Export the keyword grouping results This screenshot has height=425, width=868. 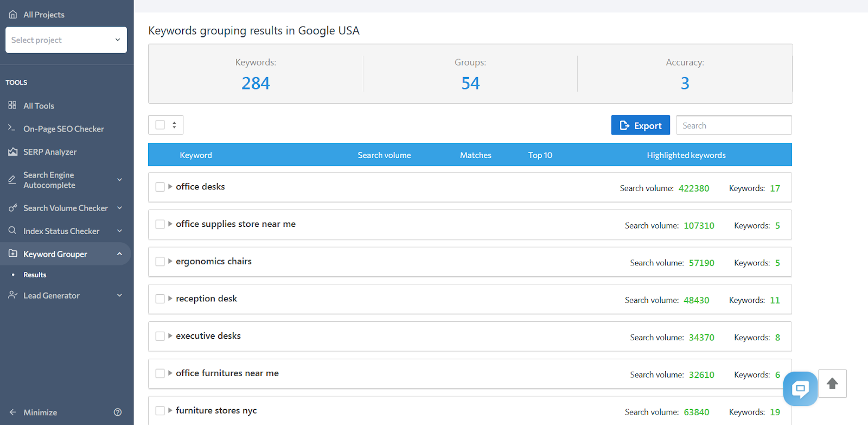(x=640, y=125)
